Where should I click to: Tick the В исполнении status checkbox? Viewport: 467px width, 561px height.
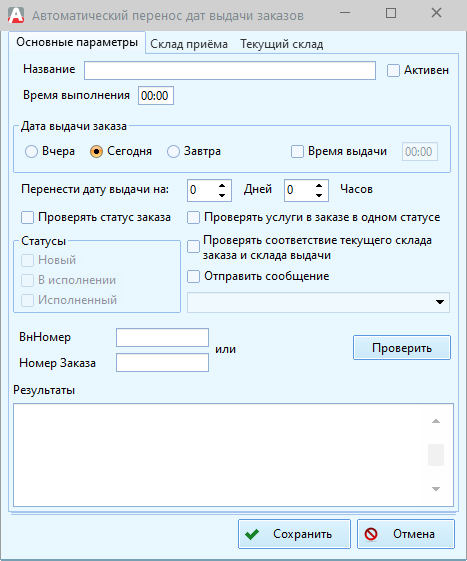[x=28, y=280]
